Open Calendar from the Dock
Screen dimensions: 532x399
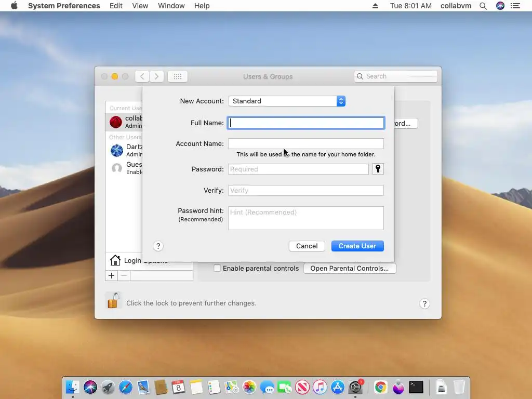tap(179, 387)
